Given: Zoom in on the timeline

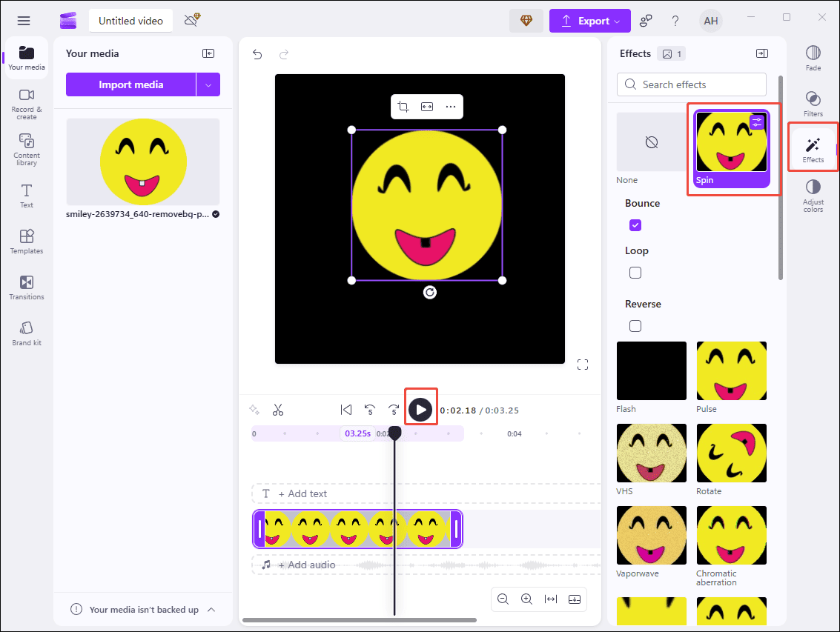Looking at the screenshot, I should pyautogui.click(x=526, y=599).
